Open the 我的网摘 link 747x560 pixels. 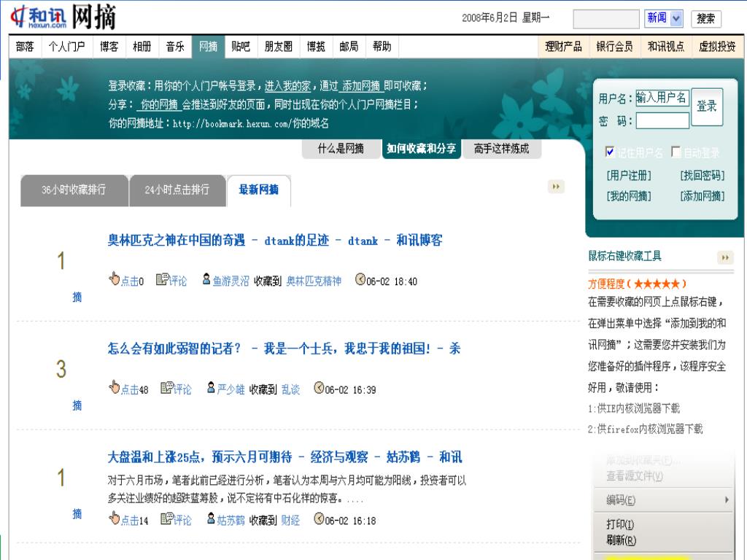click(x=629, y=196)
